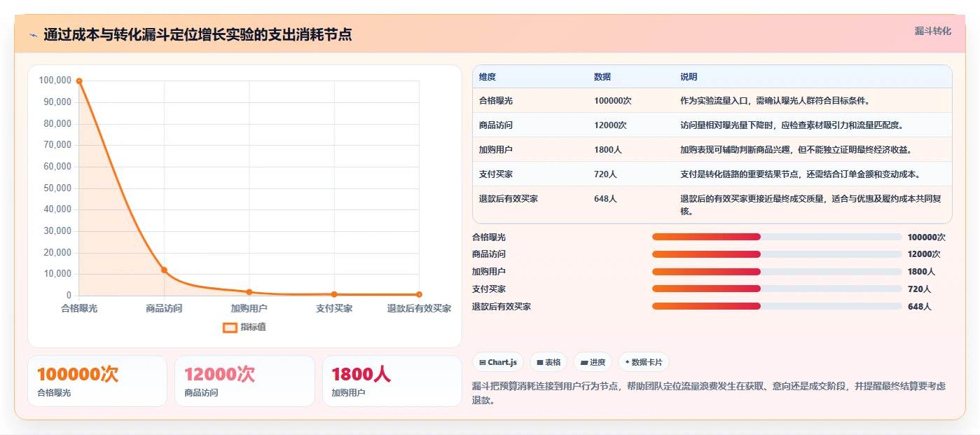The width and height of the screenshot is (980, 435).
Task: Click the 说明 column header
Action: (x=689, y=77)
